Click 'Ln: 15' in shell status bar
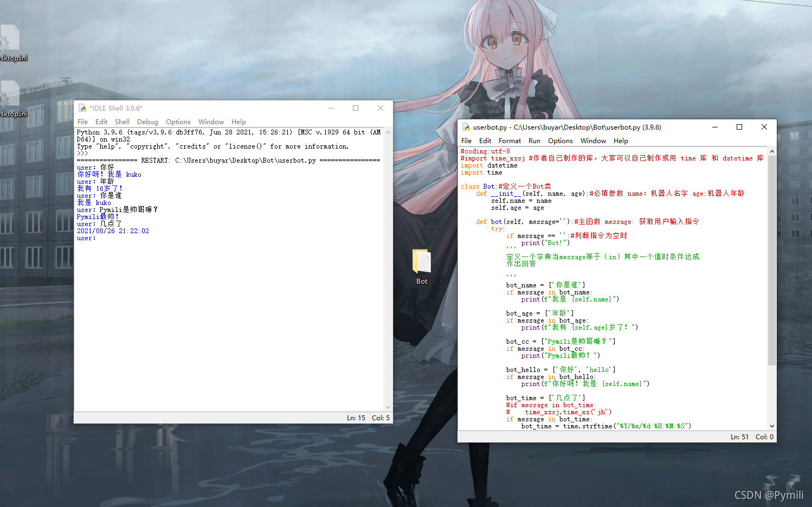Image resolution: width=812 pixels, height=507 pixels. (356, 418)
